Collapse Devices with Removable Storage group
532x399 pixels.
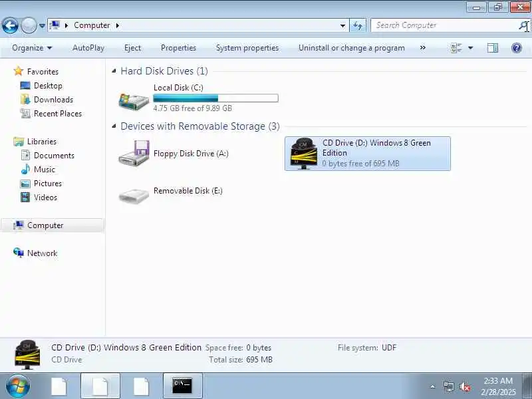click(114, 126)
